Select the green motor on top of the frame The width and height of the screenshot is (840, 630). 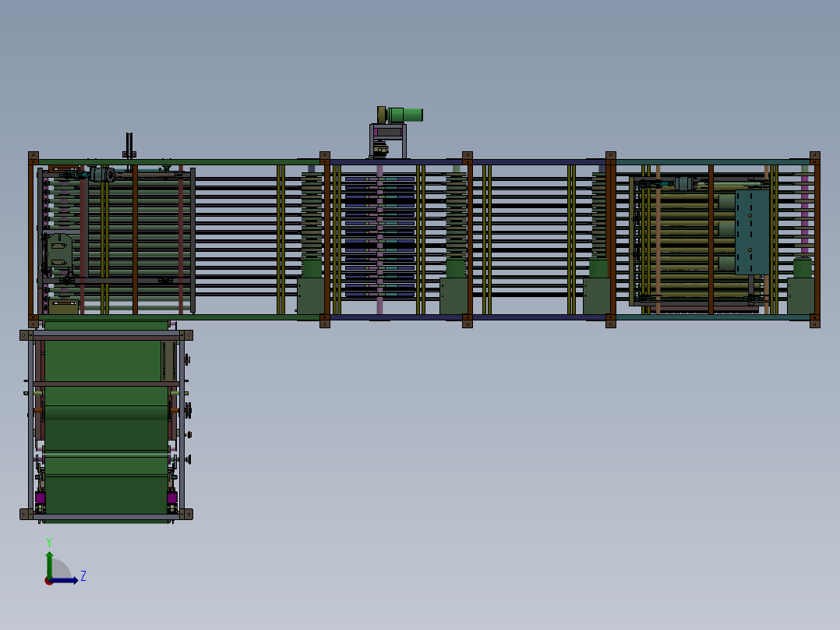coord(404,115)
